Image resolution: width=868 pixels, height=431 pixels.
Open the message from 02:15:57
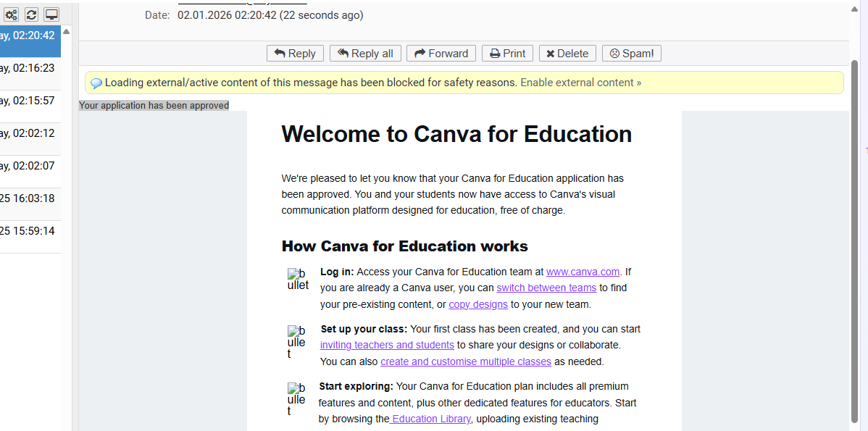point(30,101)
